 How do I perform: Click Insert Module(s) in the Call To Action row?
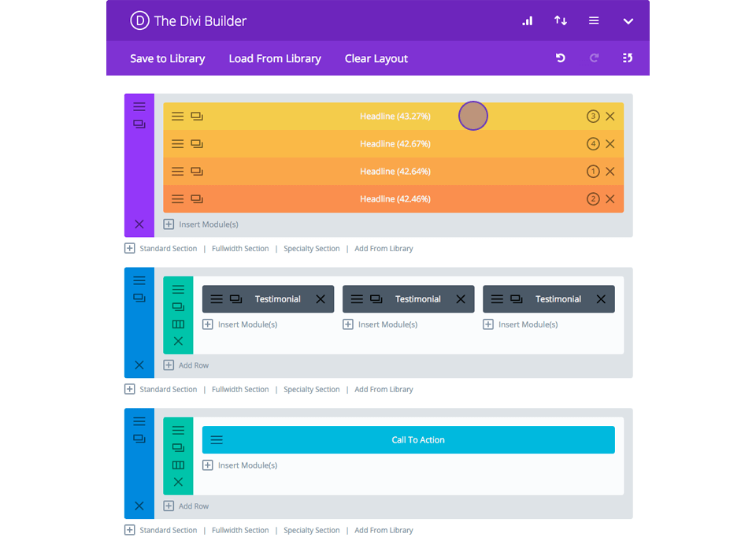point(240,465)
